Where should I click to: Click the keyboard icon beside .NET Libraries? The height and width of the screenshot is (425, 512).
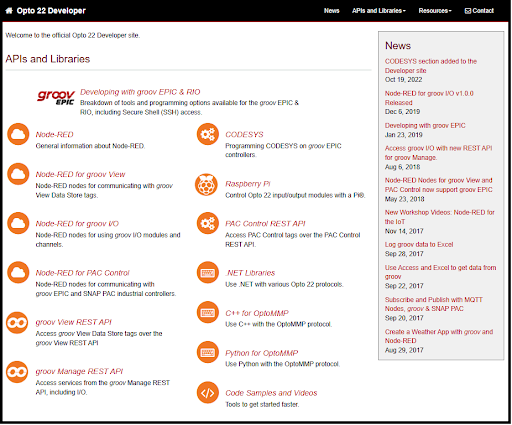point(208,273)
